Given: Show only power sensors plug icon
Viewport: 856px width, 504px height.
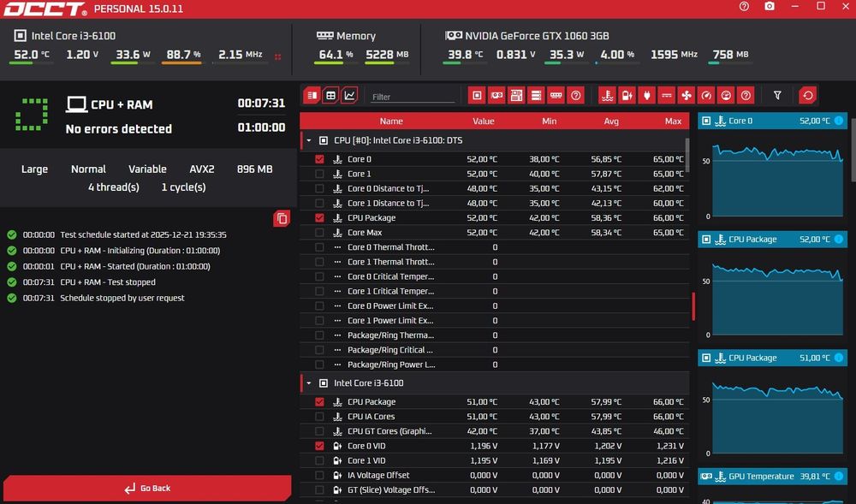Looking at the screenshot, I should pos(647,96).
